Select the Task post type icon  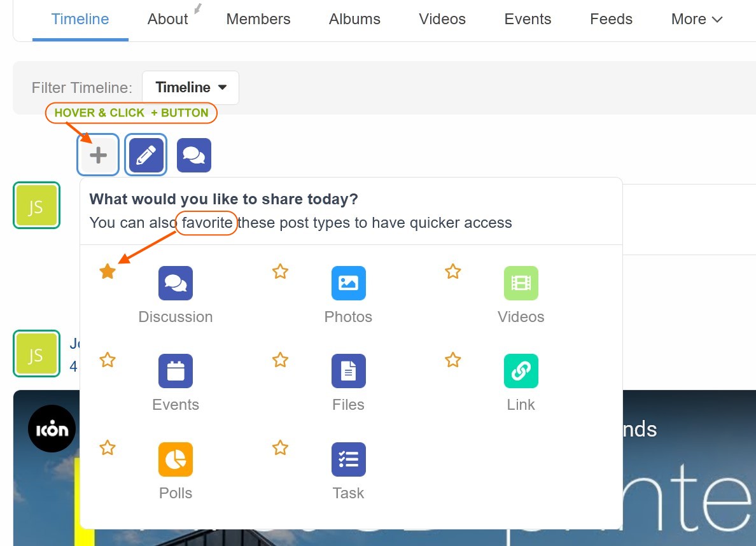point(348,459)
